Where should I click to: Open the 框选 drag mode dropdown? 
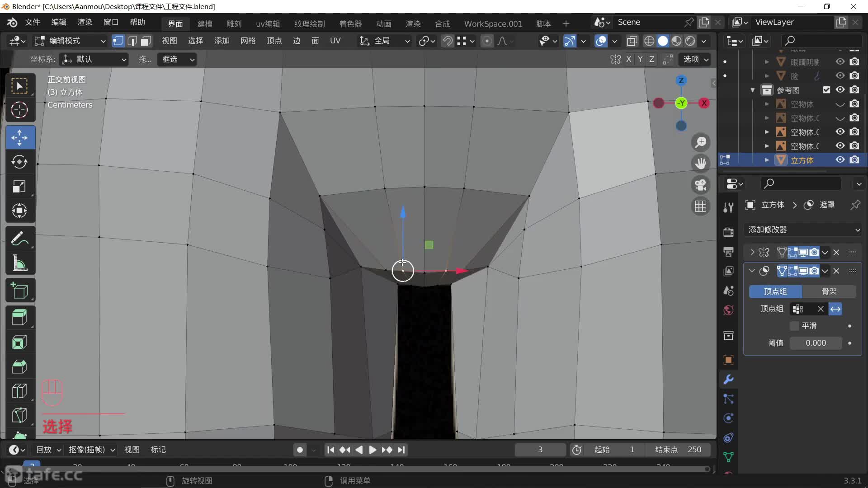[x=177, y=59]
